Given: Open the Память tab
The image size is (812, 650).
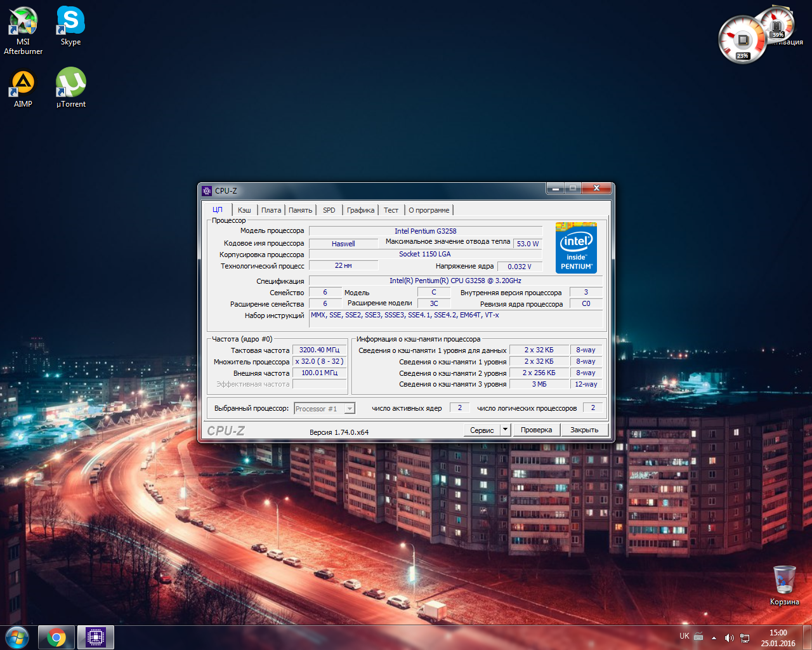Looking at the screenshot, I should pyautogui.click(x=301, y=210).
